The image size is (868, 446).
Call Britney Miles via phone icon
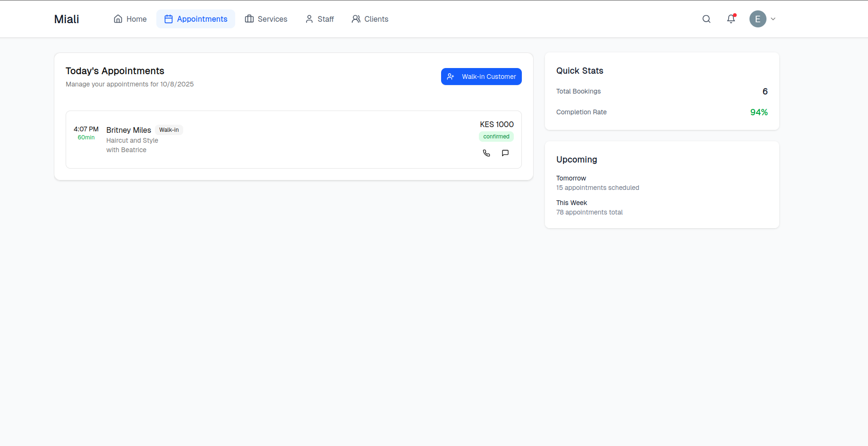coord(486,153)
